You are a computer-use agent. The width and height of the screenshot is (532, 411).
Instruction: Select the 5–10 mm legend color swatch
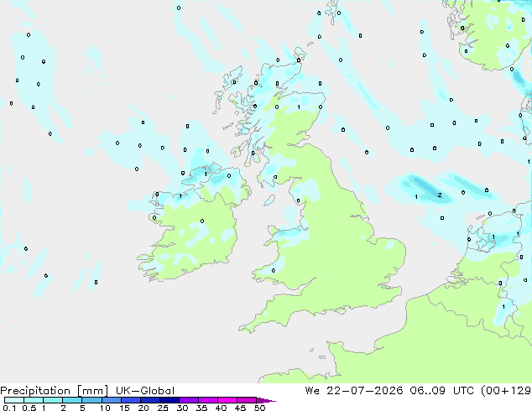pos(91,400)
